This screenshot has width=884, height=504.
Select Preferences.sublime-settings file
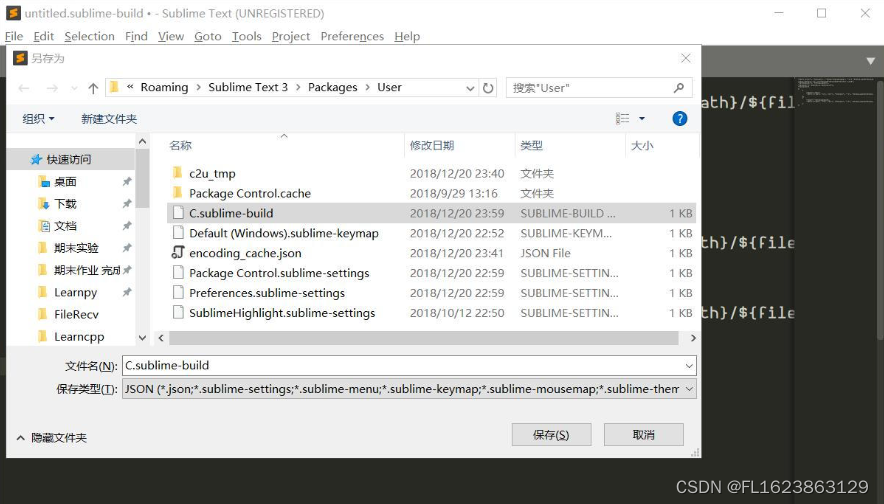pyautogui.click(x=267, y=293)
